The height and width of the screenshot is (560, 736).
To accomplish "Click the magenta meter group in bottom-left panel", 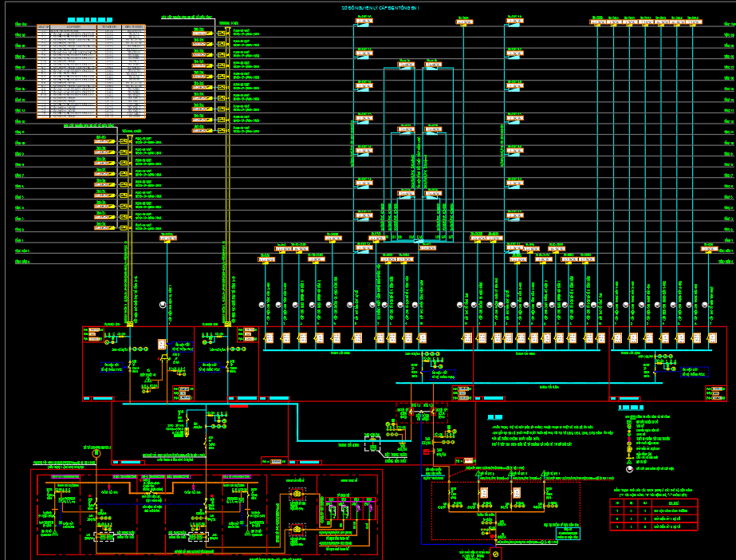I will [x=344, y=511].
